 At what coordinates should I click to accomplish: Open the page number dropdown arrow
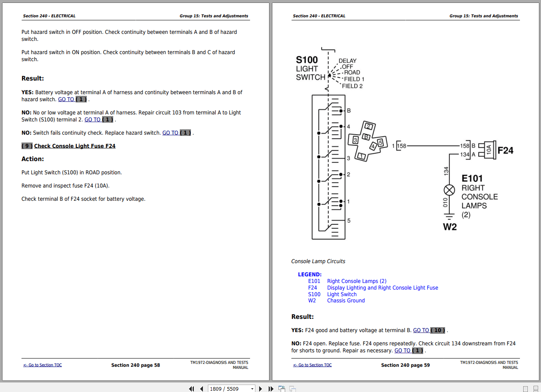252,389
